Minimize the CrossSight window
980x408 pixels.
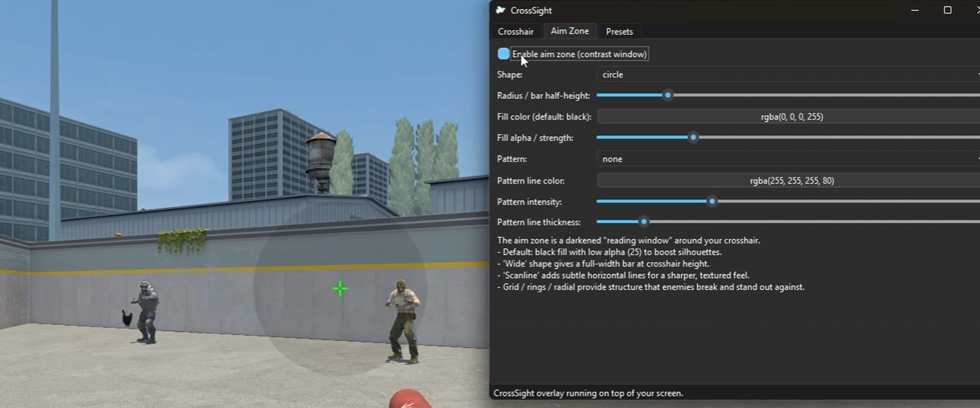(x=915, y=10)
